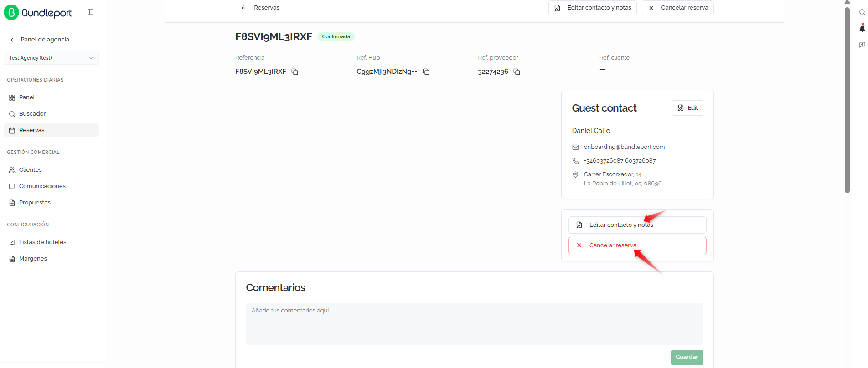Image resolution: width=868 pixels, height=368 pixels.
Task: Click the Reservas breadcrumb at top
Action: tap(267, 8)
